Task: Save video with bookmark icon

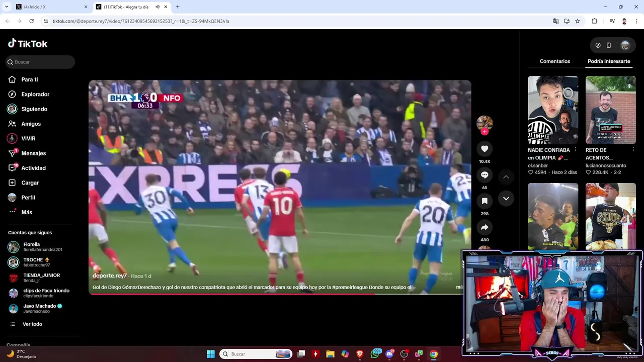Action: pos(485,201)
